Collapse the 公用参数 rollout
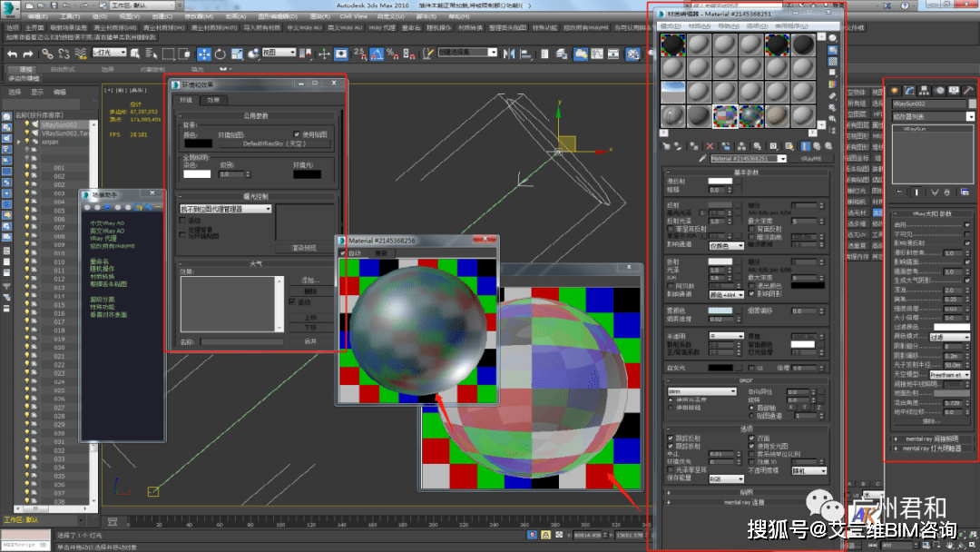980x552 pixels. 256,116
